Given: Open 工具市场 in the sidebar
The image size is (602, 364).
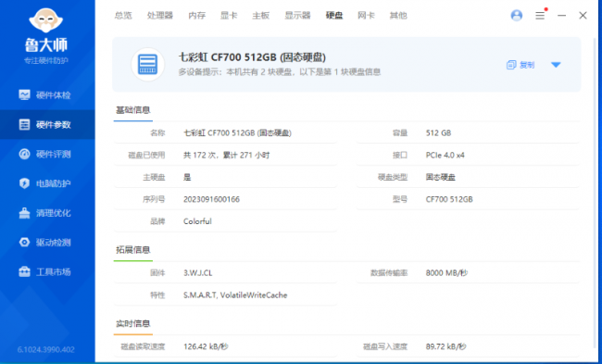Looking at the screenshot, I should tap(47, 272).
